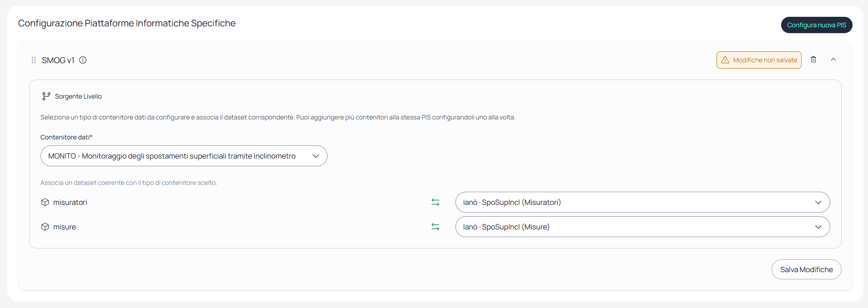This screenshot has height=308, width=868.
Task: Delete SMOG v1 with the trash icon
Action: [x=813, y=60]
